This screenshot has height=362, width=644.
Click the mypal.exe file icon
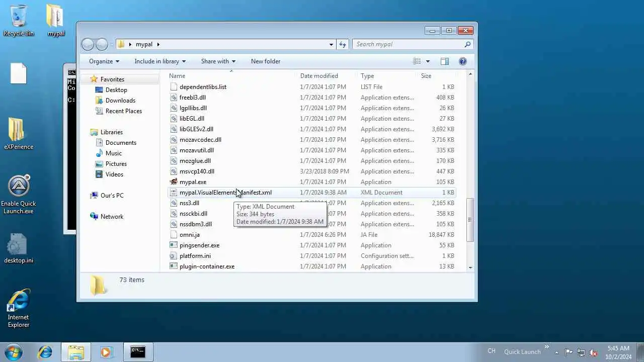174,182
